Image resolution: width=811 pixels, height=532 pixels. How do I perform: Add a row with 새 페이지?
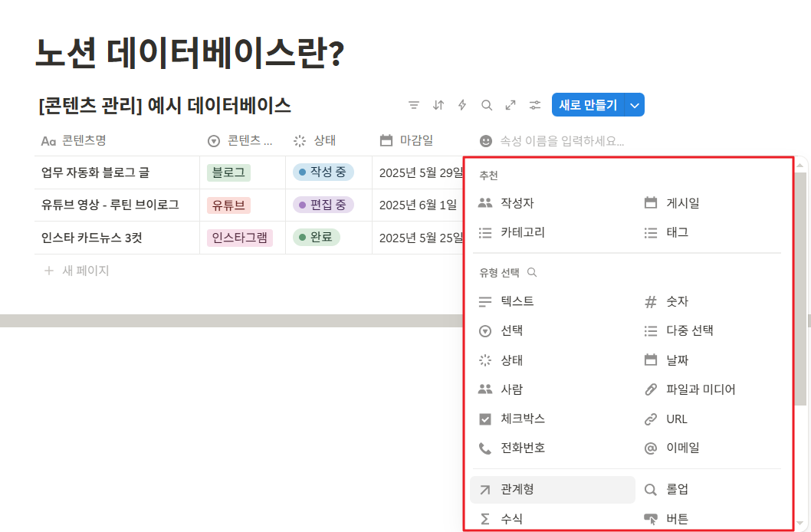(79, 268)
